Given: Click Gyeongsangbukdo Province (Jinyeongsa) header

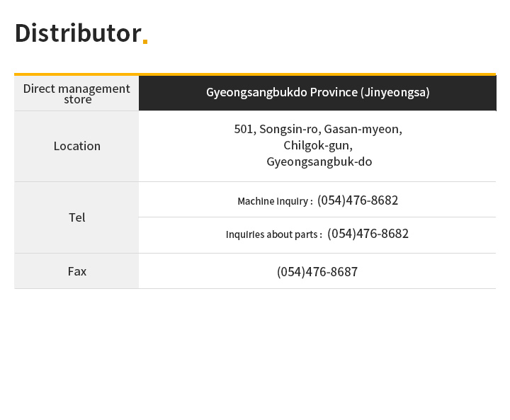Looking at the screenshot, I should click(317, 93).
